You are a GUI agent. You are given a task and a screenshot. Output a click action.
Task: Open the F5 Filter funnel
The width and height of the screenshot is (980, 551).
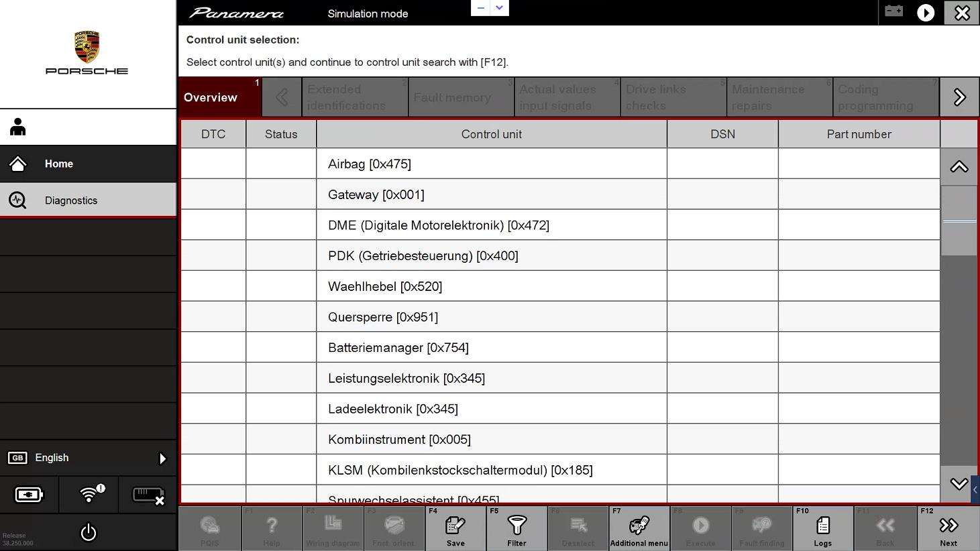click(x=516, y=528)
